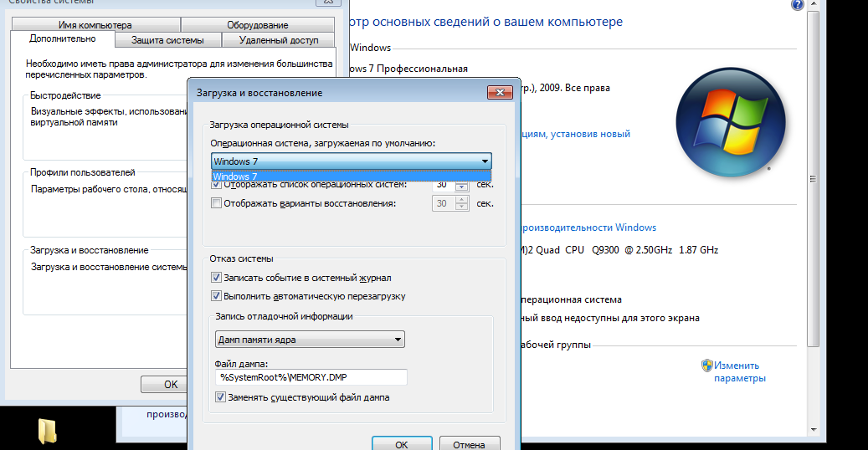Open the Дамп памяти ядра dropdown

point(310,340)
